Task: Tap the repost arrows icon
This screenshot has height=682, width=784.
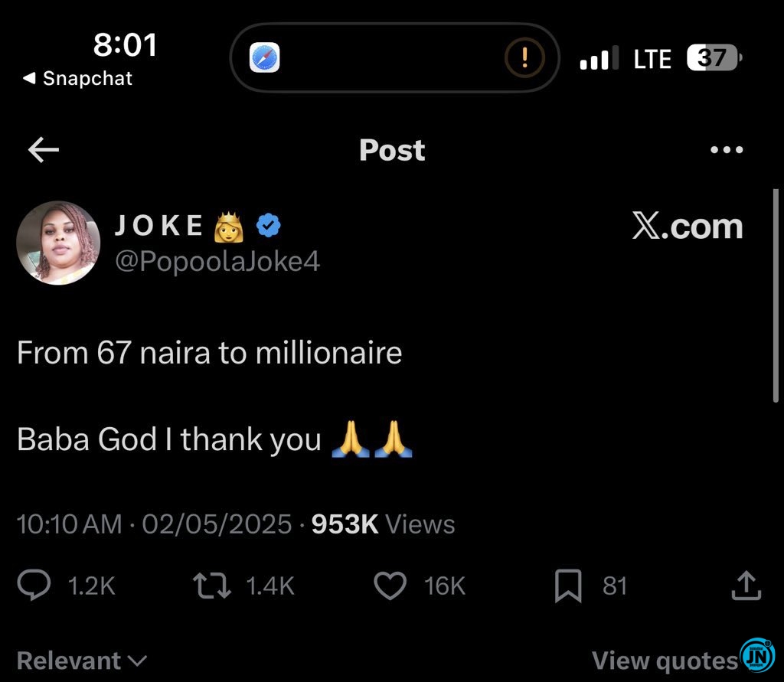Action: (211, 586)
